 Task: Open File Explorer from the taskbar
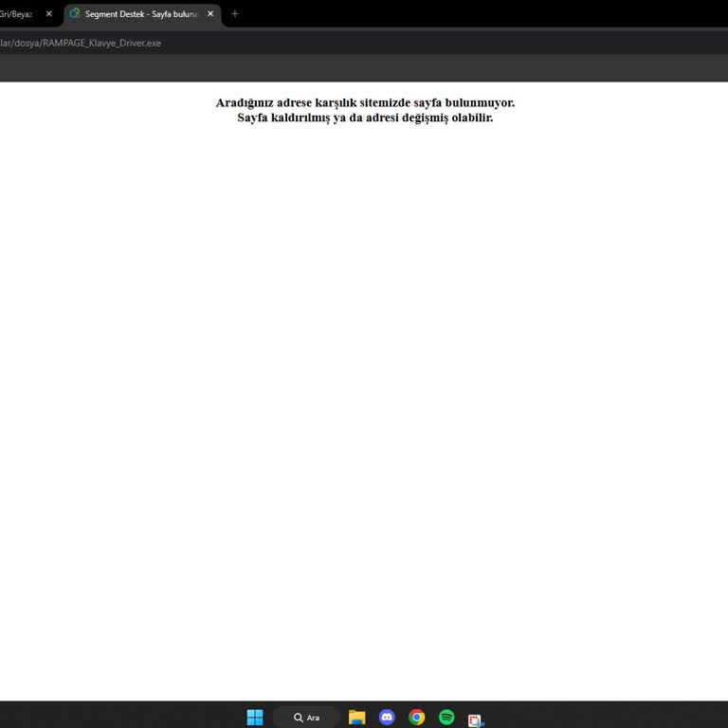357,717
